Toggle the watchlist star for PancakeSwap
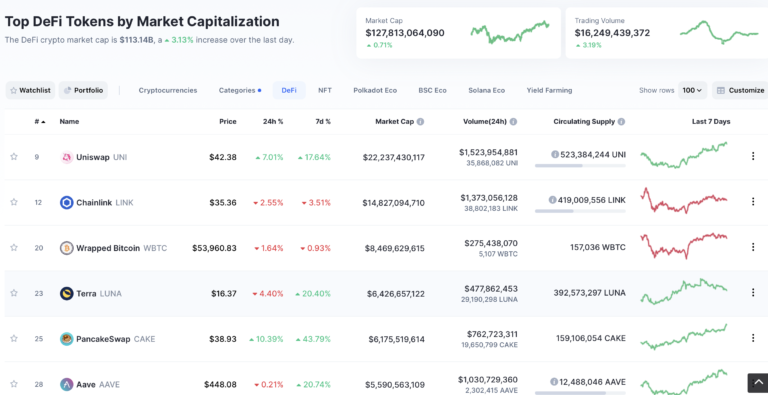 click(14, 338)
